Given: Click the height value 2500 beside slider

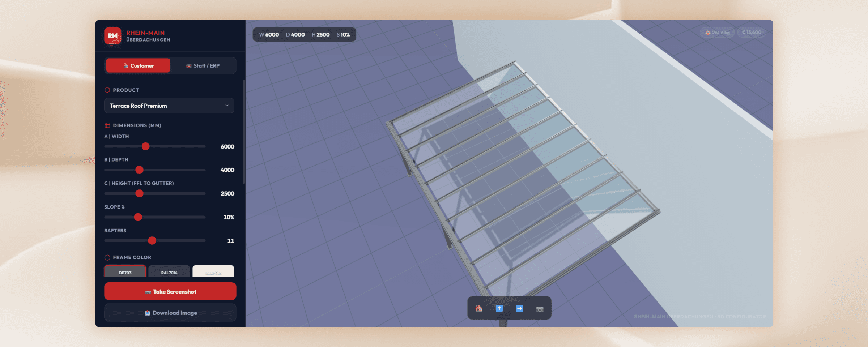Looking at the screenshot, I should 227,193.
